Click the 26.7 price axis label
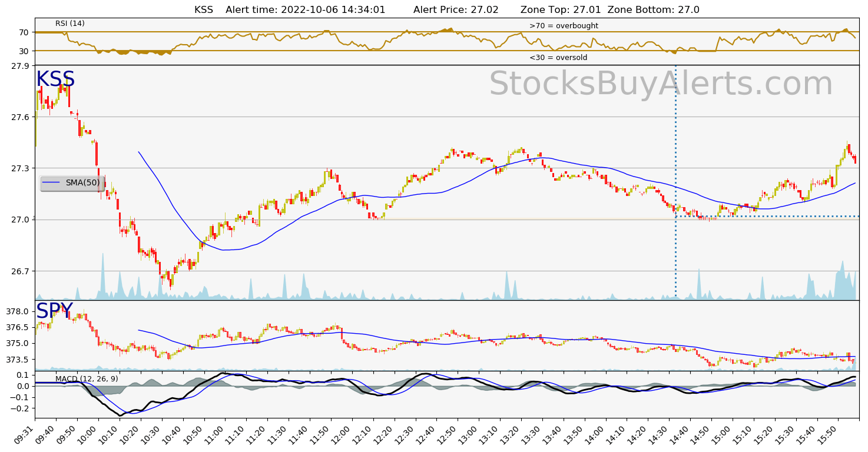The image size is (868, 452). (21, 271)
